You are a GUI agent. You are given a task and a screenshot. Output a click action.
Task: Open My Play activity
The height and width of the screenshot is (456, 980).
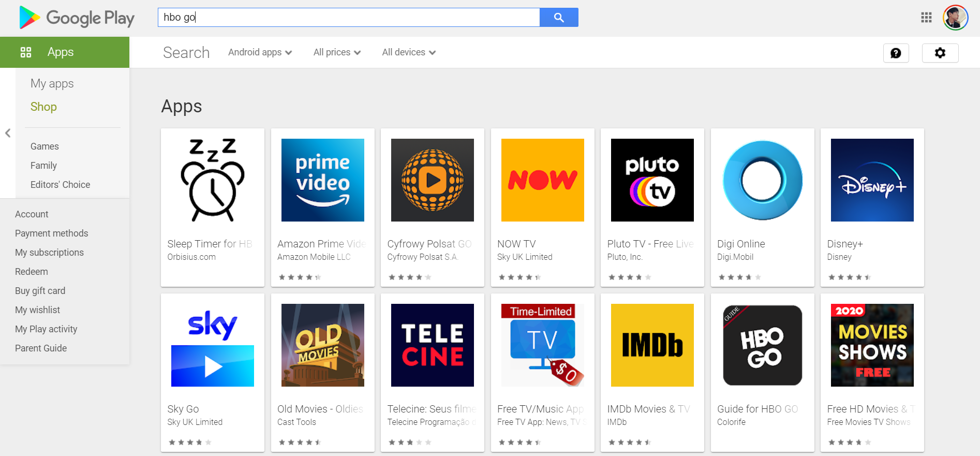(x=46, y=329)
